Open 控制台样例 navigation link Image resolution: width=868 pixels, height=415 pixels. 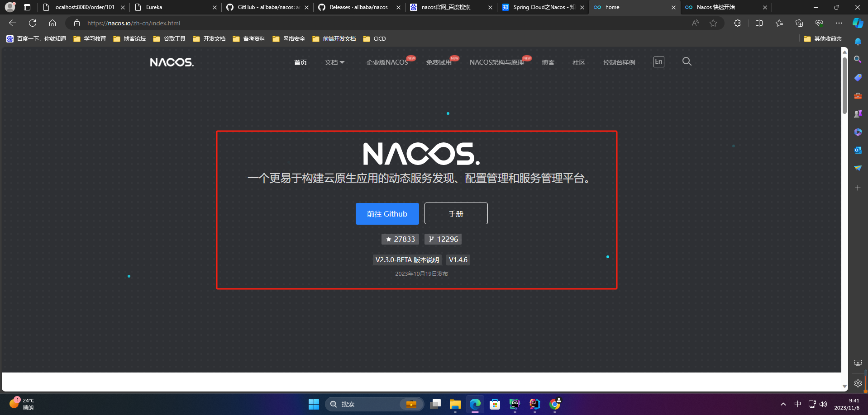[619, 62]
